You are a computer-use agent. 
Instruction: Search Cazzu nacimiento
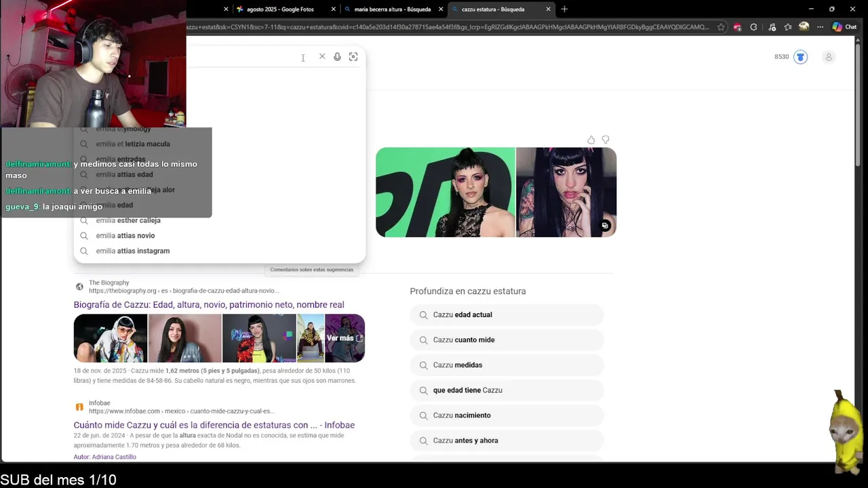tap(507, 415)
